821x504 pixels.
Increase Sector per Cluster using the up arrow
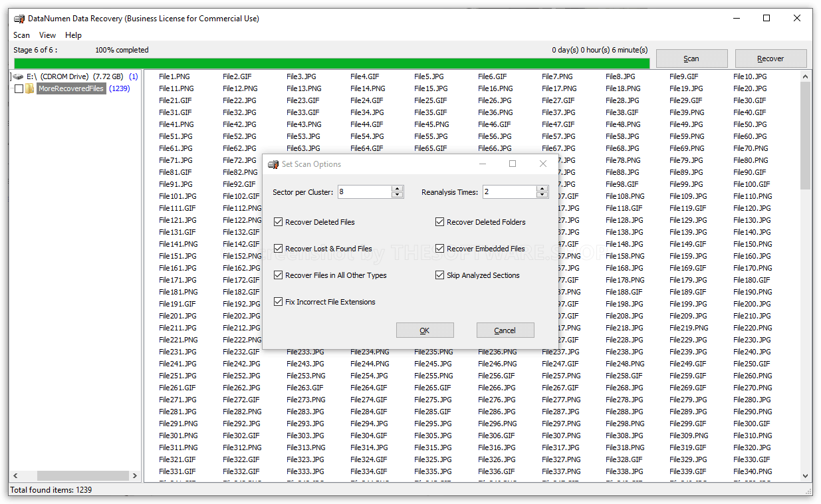coord(398,188)
